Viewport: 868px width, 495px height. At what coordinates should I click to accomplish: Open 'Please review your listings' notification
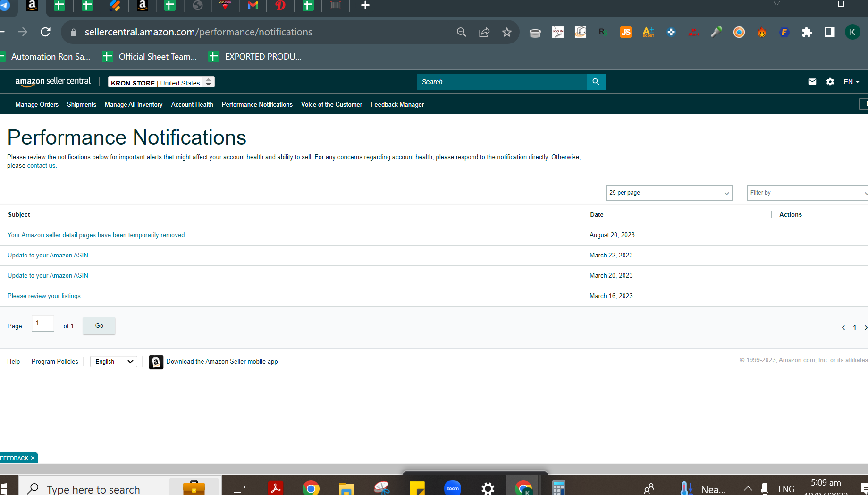coord(44,296)
